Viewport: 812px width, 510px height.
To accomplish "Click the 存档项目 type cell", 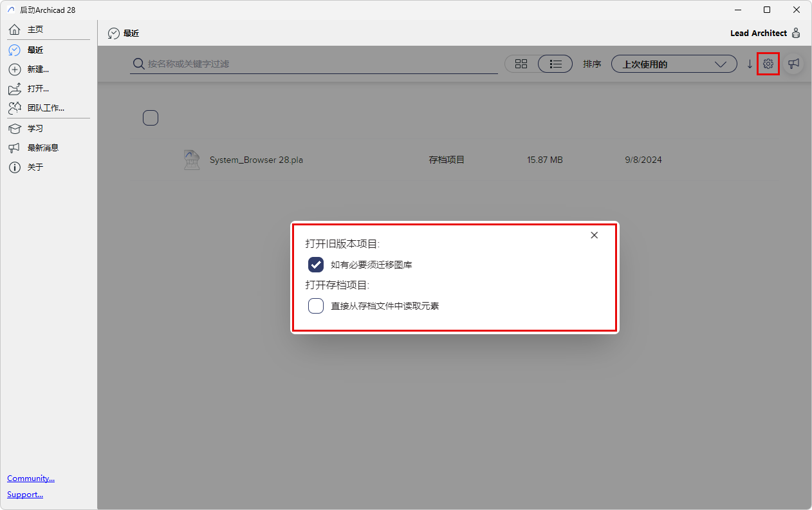I will point(447,160).
